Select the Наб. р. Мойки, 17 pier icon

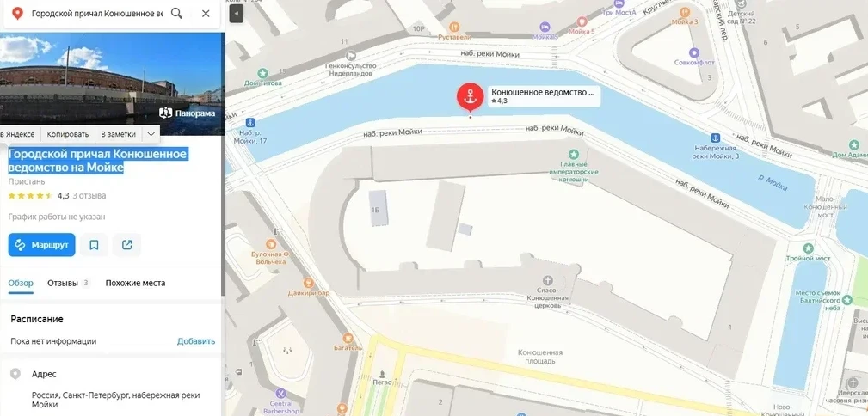click(250, 122)
